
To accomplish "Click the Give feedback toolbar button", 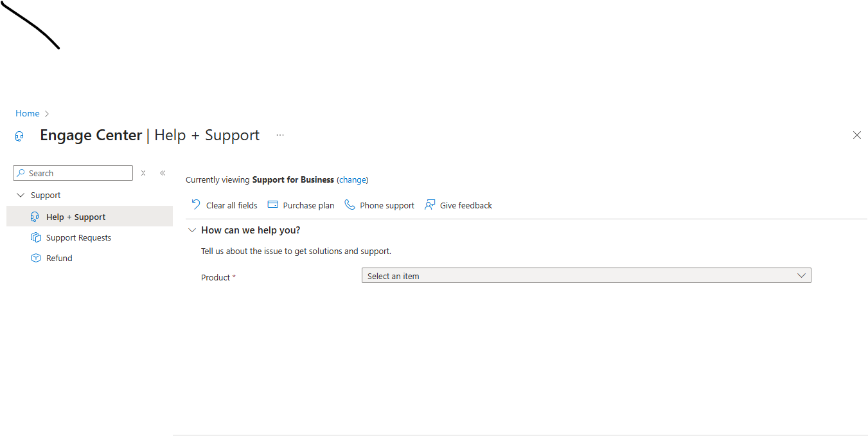I will 458,205.
